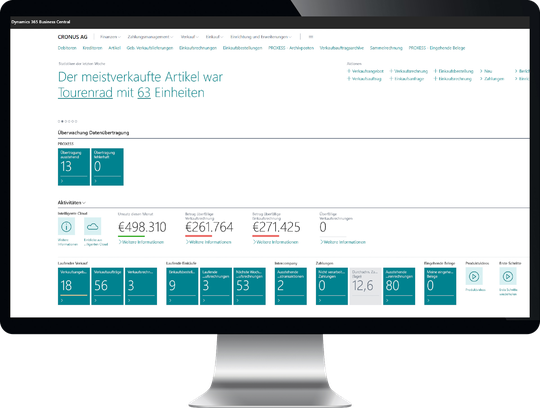Open the Übertragung ausstehend tile showing 13
This screenshot has height=408, width=540.
74,167
